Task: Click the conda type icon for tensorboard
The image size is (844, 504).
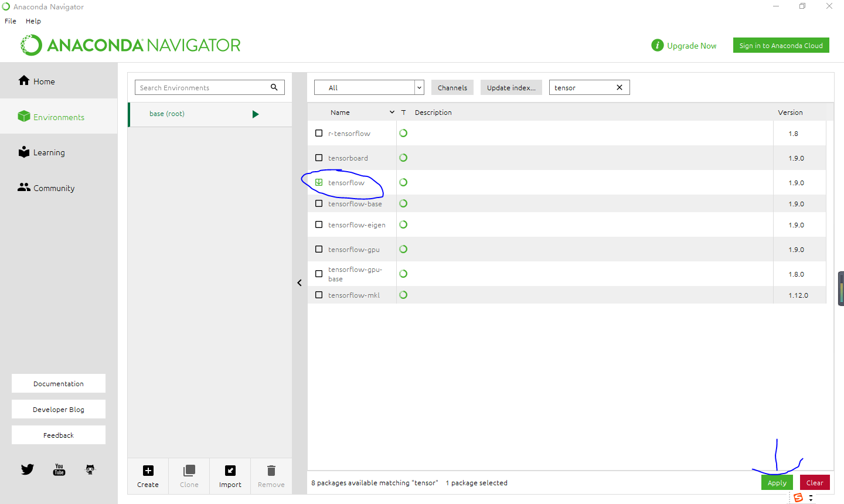Action: (403, 158)
